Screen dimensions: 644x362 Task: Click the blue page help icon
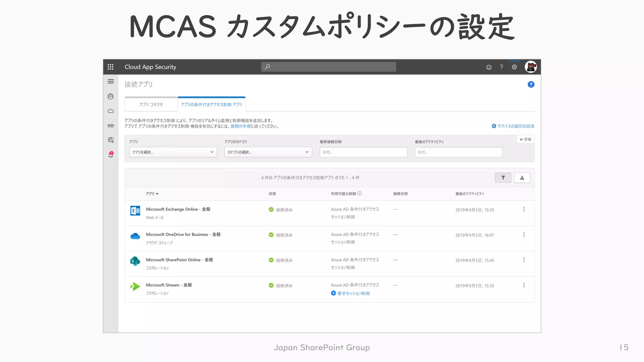[x=531, y=85]
